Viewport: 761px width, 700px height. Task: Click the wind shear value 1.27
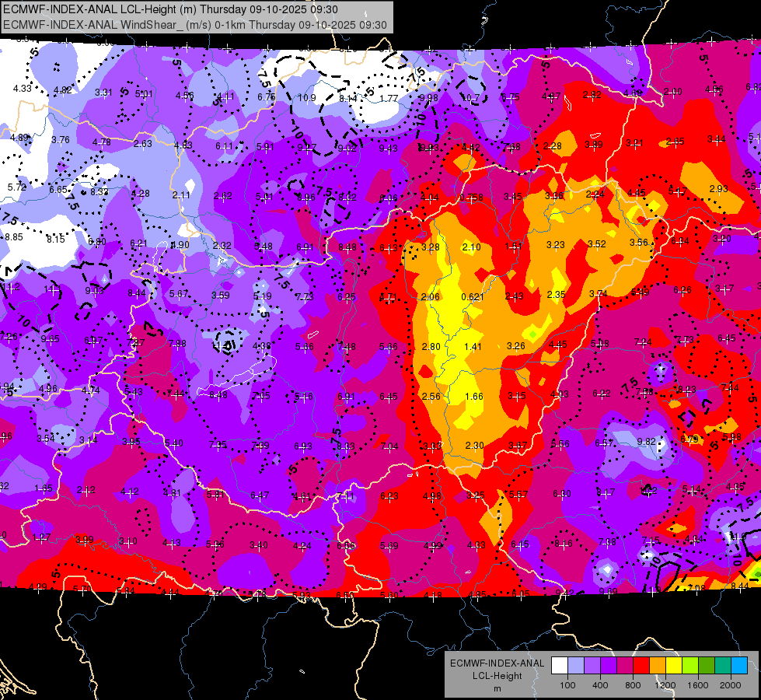pyautogui.click(x=41, y=537)
